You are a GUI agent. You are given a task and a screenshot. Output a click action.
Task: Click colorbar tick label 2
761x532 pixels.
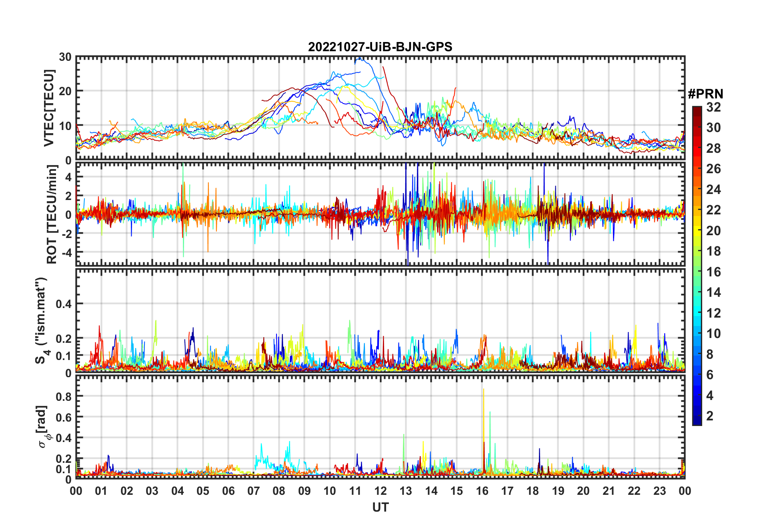pyautogui.click(x=710, y=416)
